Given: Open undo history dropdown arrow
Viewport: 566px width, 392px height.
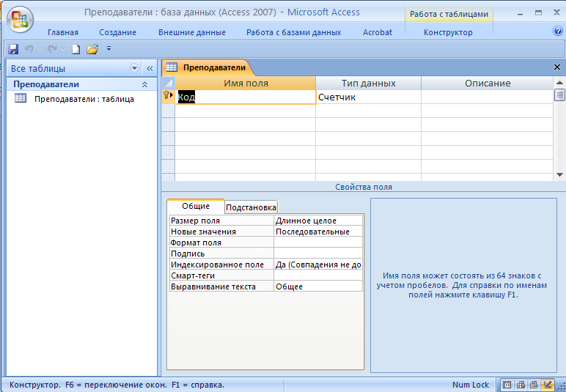Looking at the screenshot, I should 40,49.
